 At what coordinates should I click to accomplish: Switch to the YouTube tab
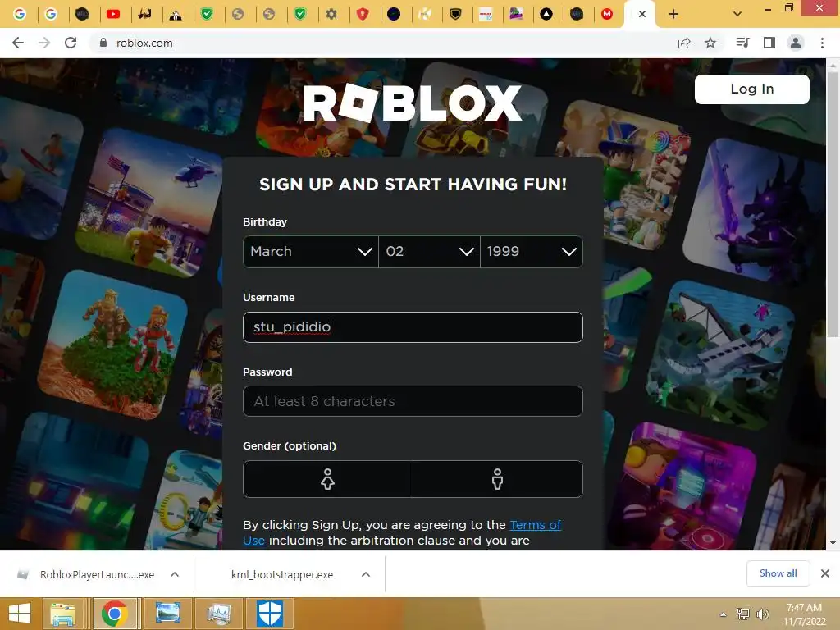coord(113,15)
